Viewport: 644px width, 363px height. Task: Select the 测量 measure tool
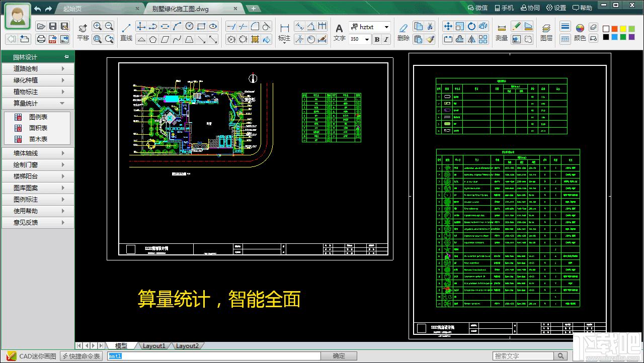[x=501, y=32]
